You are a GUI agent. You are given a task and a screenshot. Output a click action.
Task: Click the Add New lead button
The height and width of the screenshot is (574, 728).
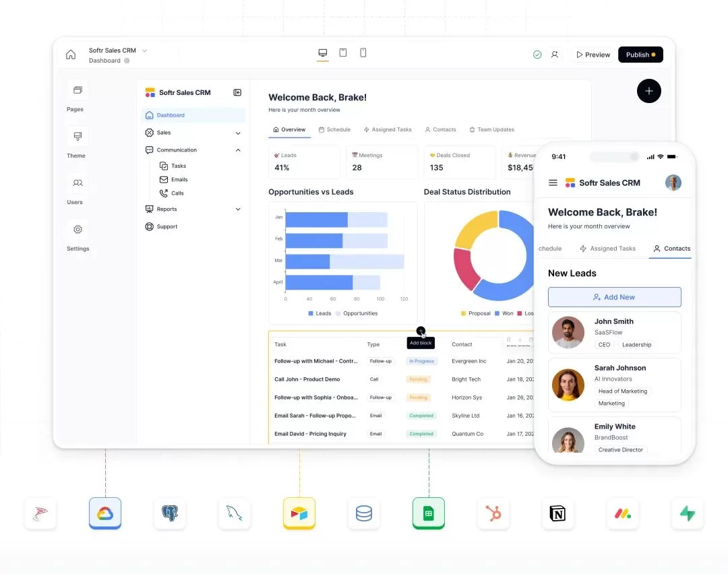[x=614, y=297]
